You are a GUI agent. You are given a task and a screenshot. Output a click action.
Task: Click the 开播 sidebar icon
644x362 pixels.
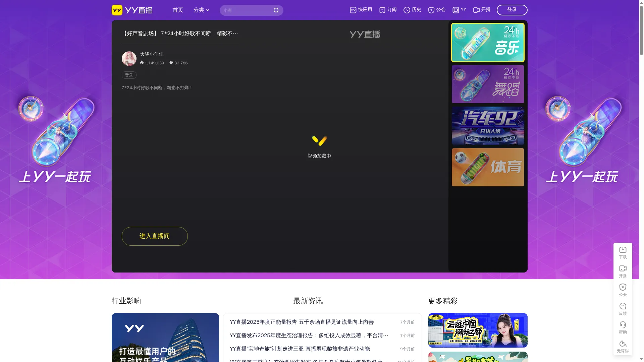pos(623,271)
